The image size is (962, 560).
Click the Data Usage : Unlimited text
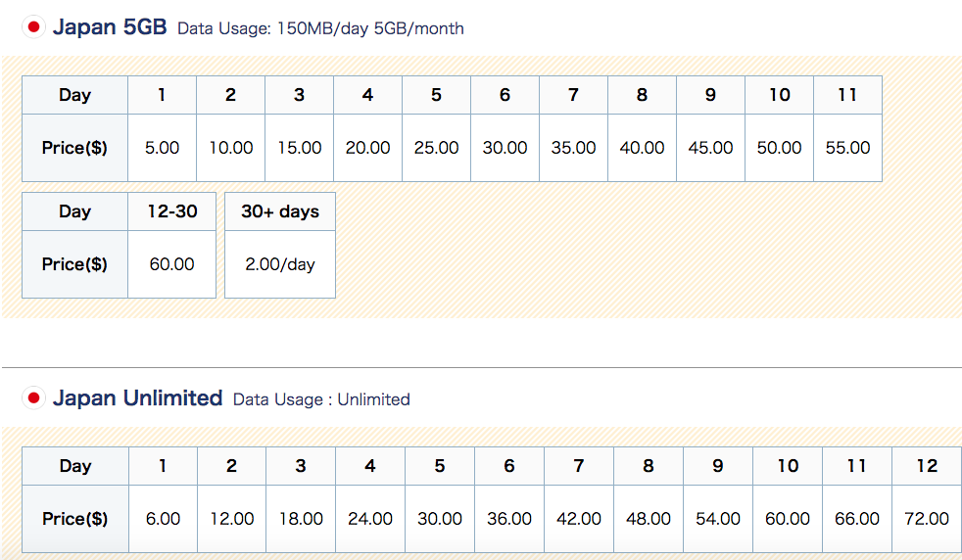point(321,399)
